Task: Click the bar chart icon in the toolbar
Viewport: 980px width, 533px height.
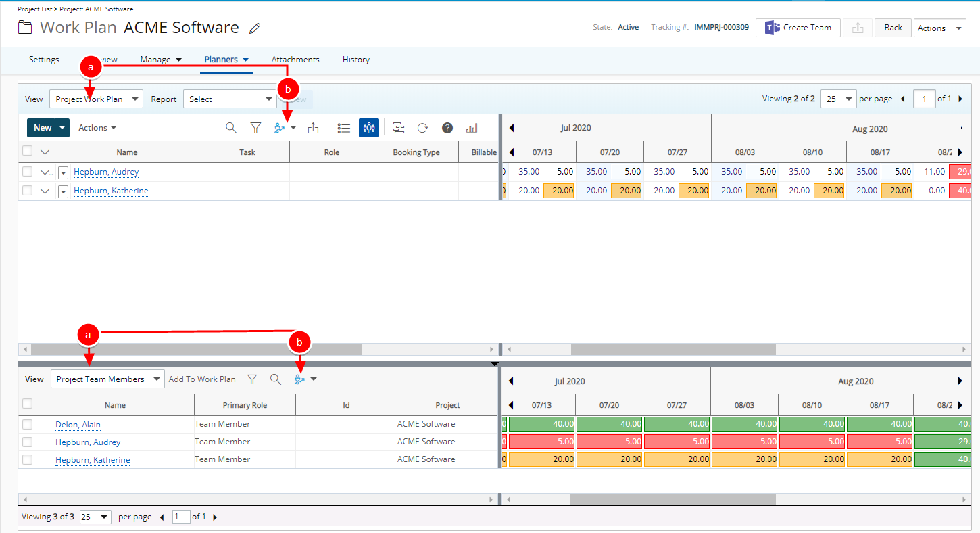Action: [x=472, y=128]
